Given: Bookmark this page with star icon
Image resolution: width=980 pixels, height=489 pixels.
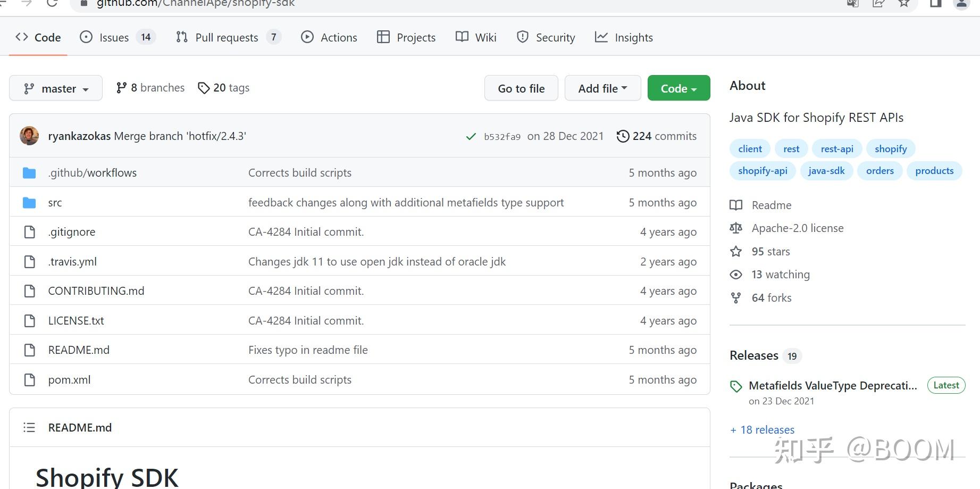Looking at the screenshot, I should [x=904, y=3].
